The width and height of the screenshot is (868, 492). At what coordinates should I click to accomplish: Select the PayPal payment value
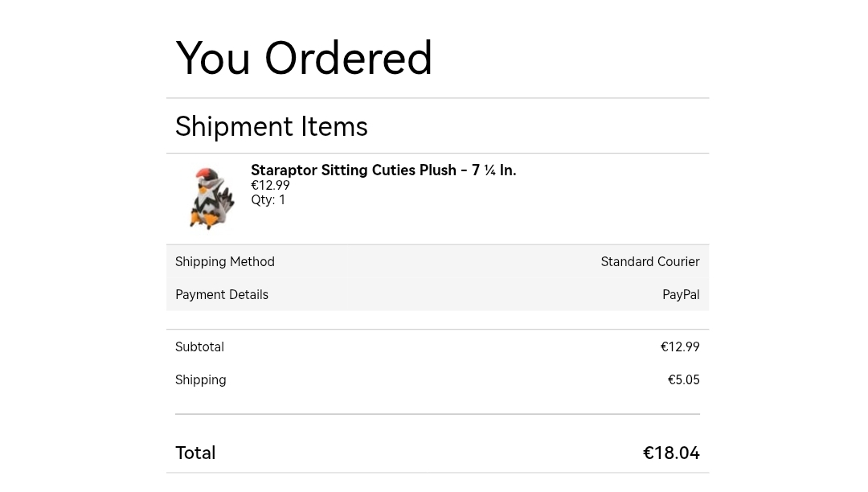click(x=681, y=295)
